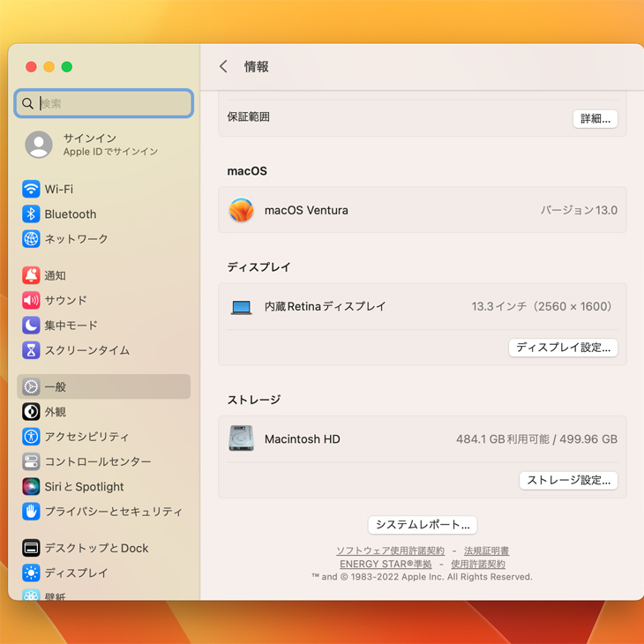Open the コントロールセンター icon

pyautogui.click(x=31, y=461)
